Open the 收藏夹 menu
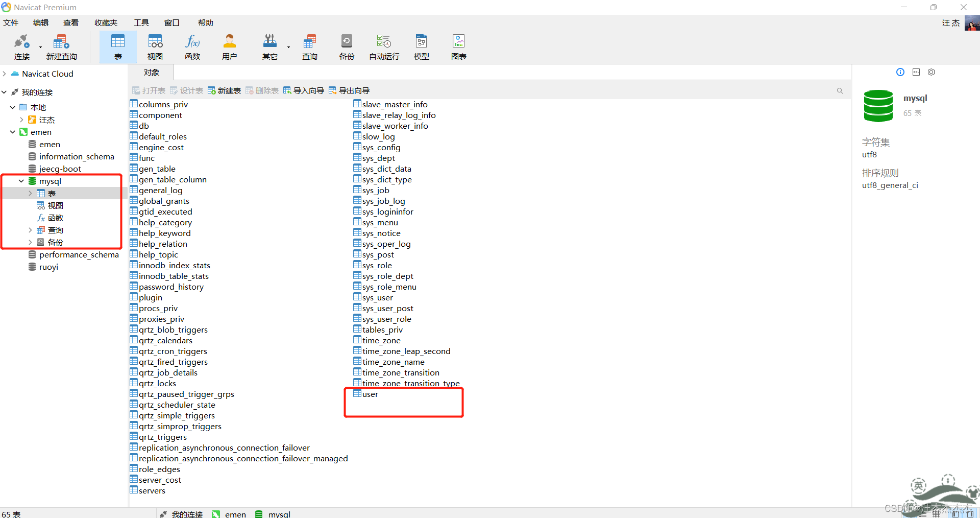The image size is (980, 518). (106, 22)
